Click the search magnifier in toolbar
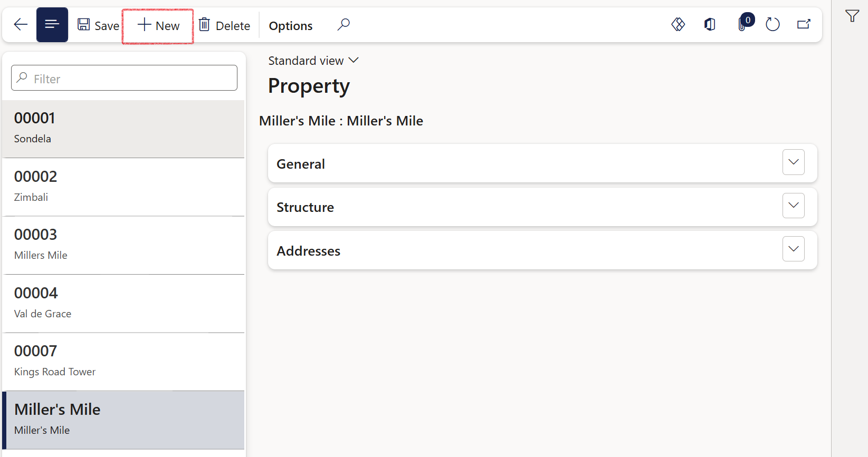 tap(344, 24)
